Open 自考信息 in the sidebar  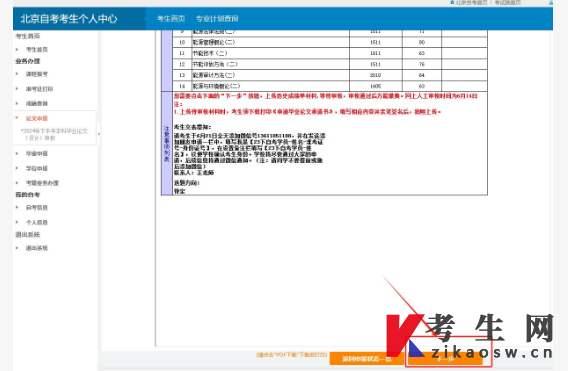[37, 208]
